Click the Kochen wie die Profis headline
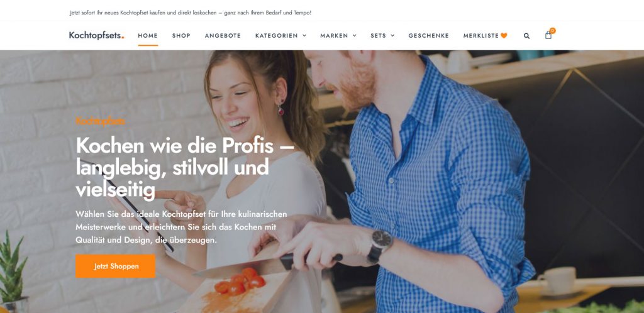 pyautogui.click(x=185, y=167)
